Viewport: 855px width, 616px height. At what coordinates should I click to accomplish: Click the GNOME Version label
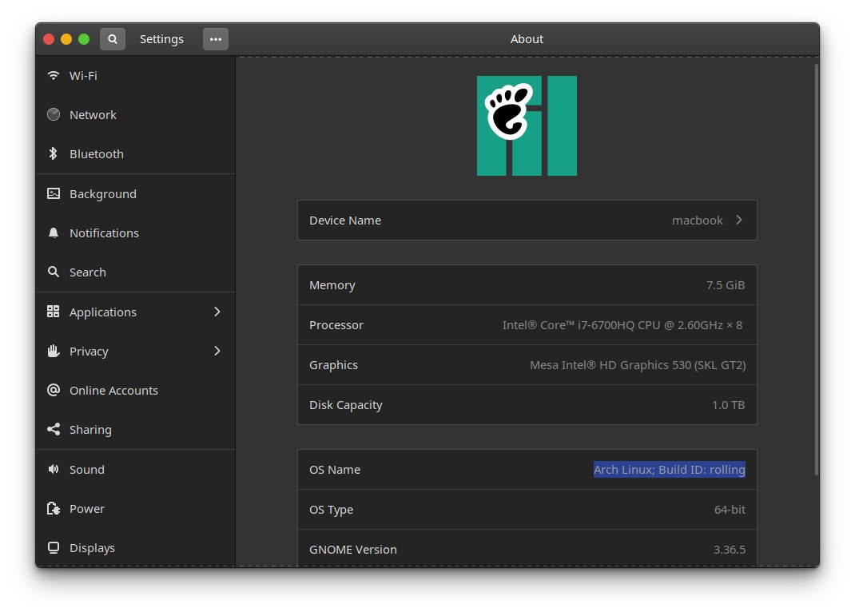(x=353, y=550)
